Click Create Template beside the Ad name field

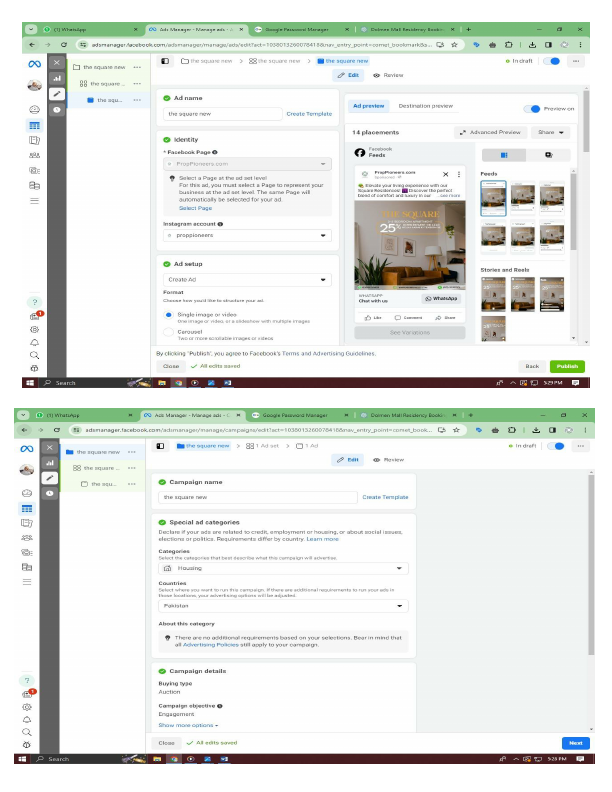tap(309, 114)
